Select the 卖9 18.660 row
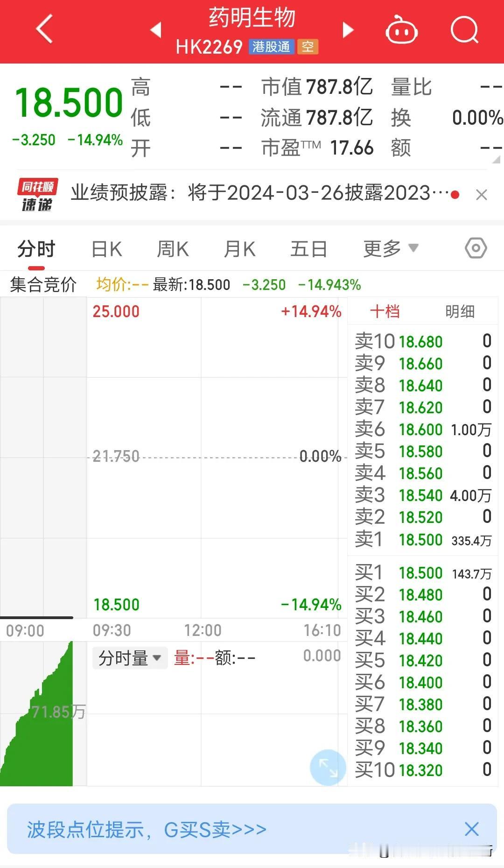The height and width of the screenshot is (868, 504). point(423,363)
